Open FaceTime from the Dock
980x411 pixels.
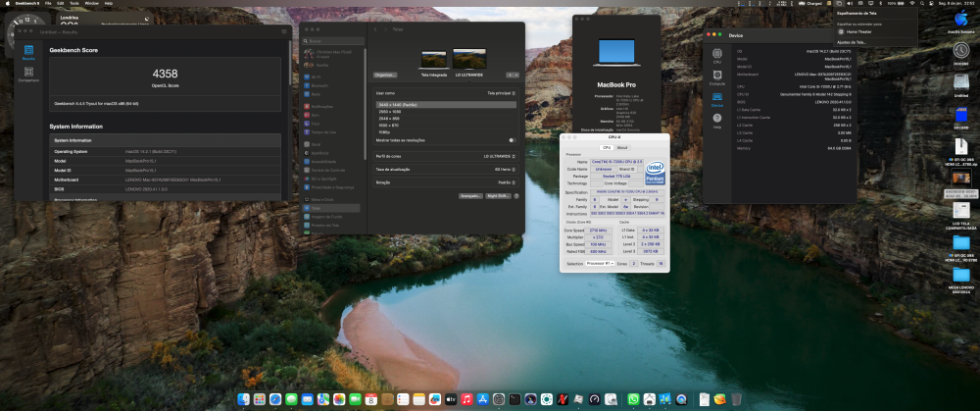coord(355,399)
